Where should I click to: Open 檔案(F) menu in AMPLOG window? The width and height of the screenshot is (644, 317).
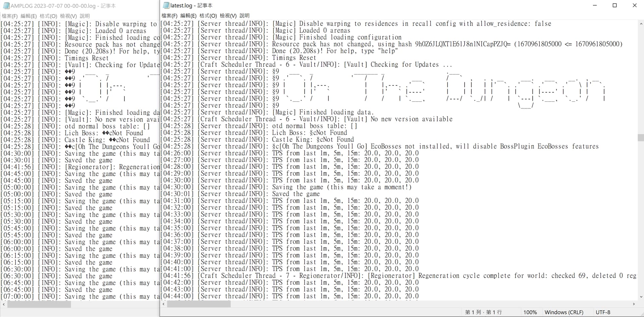pyautogui.click(x=10, y=16)
